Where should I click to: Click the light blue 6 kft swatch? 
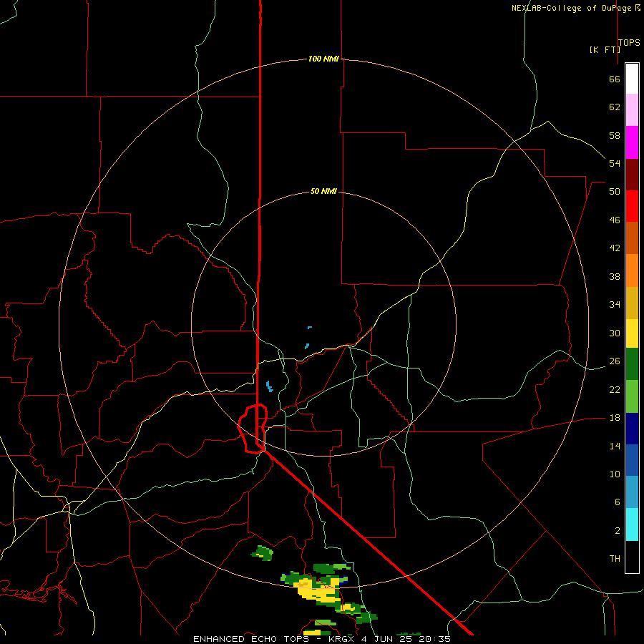632,492
